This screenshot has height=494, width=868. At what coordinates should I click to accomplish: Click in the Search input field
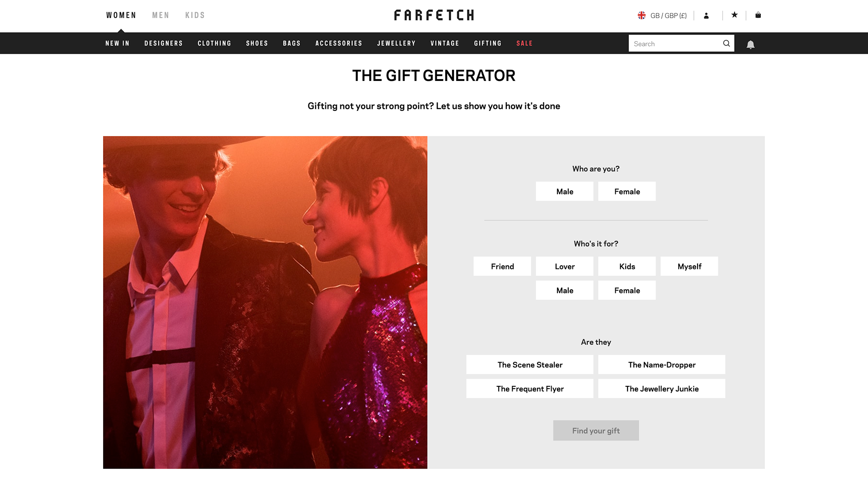(x=675, y=43)
